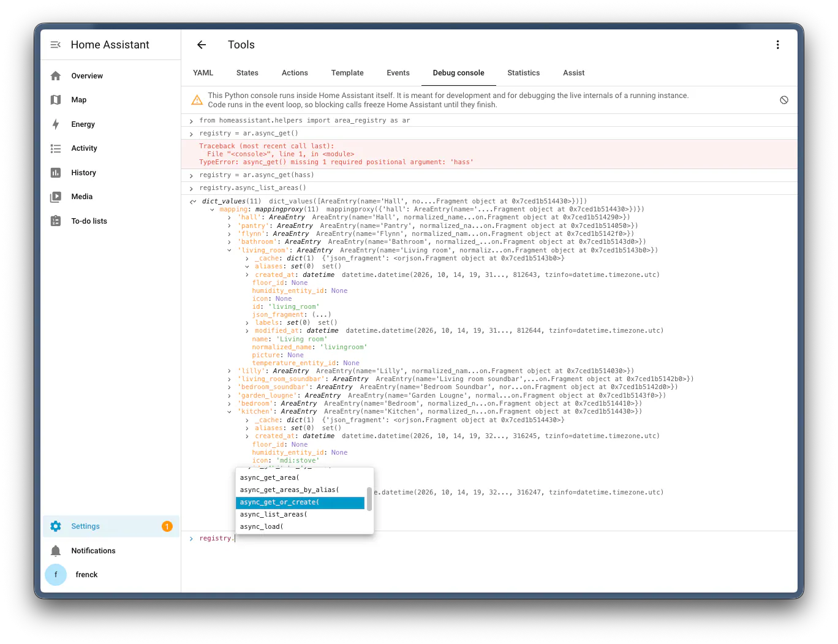This screenshot has width=838, height=644.
Task: Switch to the YAML tab
Action: (x=203, y=73)
